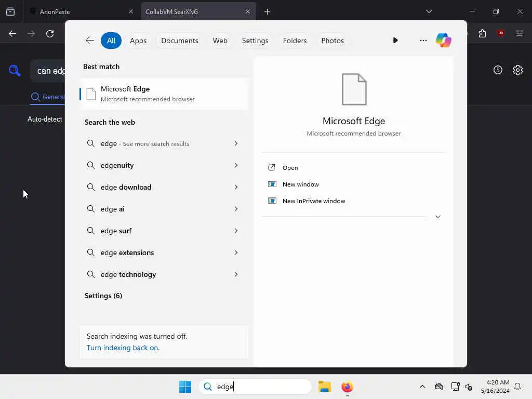Go back in the Windows search panel

pyautogui.click(x=89, y=41)
